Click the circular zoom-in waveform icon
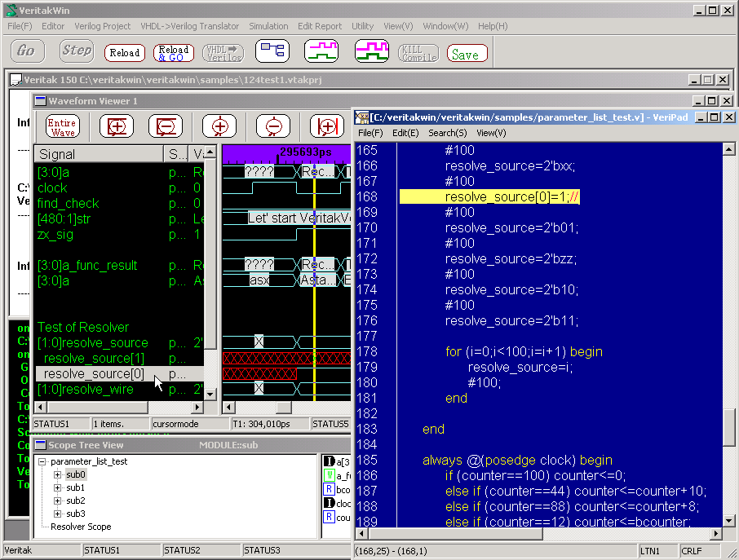Image resolution: width=739 pixels, height=560 pixels. click(x=220, y=126)
